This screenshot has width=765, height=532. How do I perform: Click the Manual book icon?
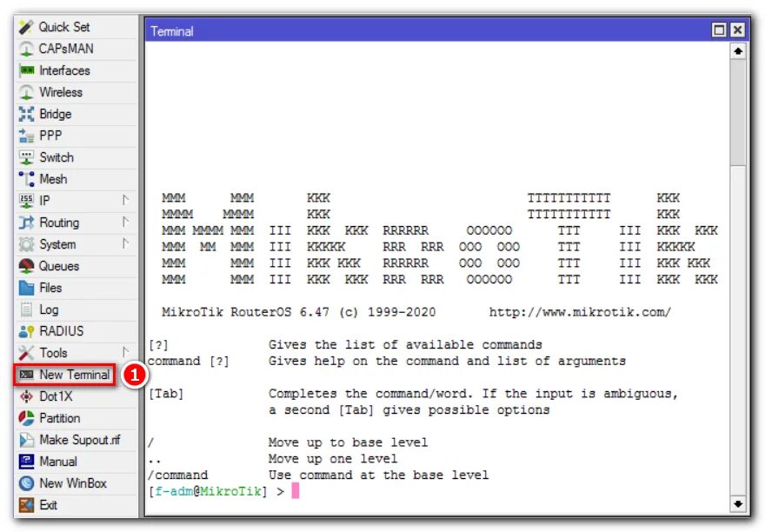(x=26, y=462)
